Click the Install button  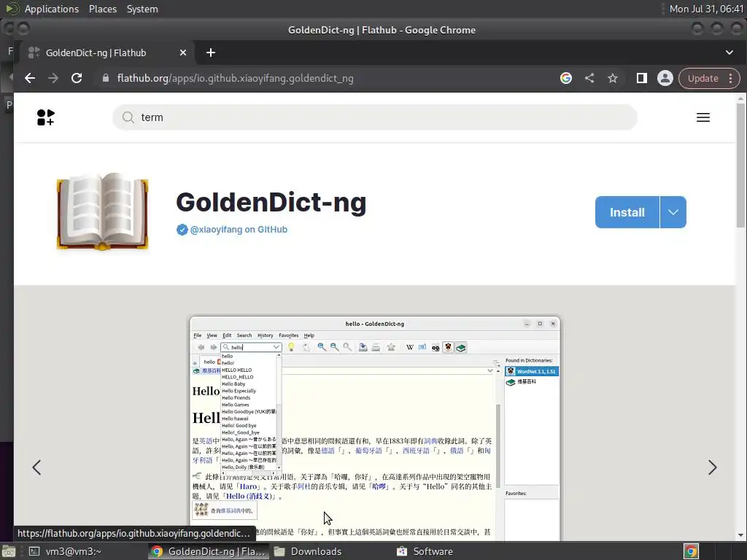[627, 212]
